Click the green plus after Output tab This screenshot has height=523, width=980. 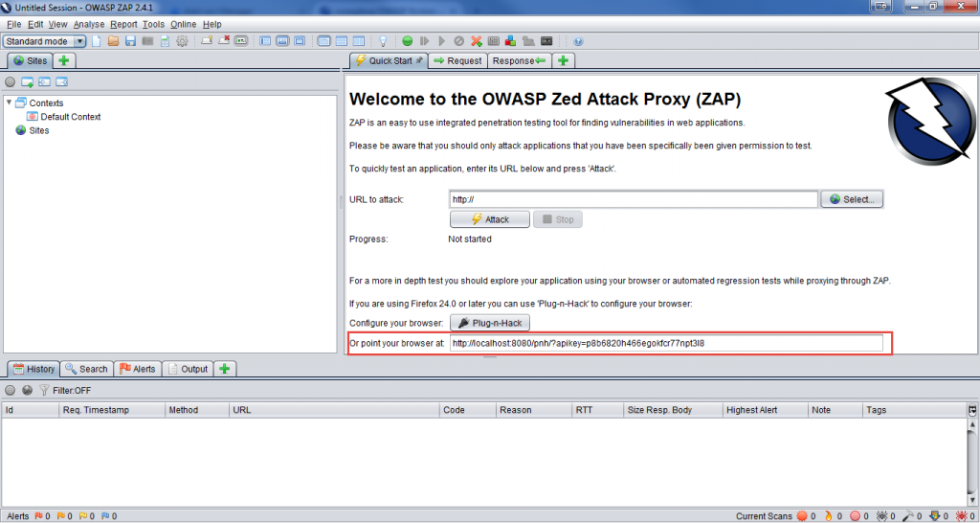click(x=225, y=369)
